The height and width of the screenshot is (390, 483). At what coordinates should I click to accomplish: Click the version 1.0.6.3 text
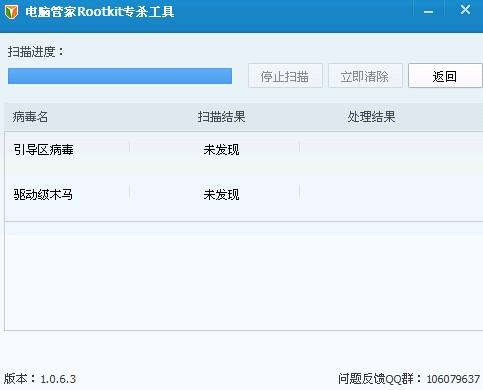pos(58,379)
